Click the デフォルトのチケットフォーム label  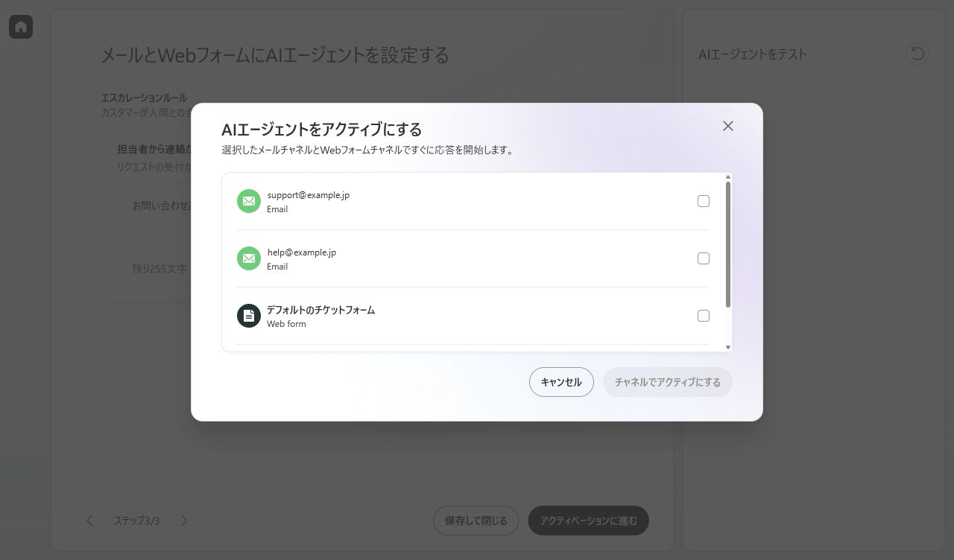click(x=321, y=310)
